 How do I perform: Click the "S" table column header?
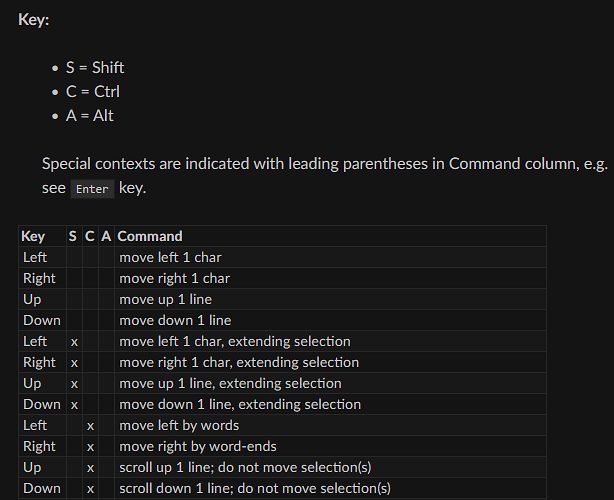click(73, 236)
